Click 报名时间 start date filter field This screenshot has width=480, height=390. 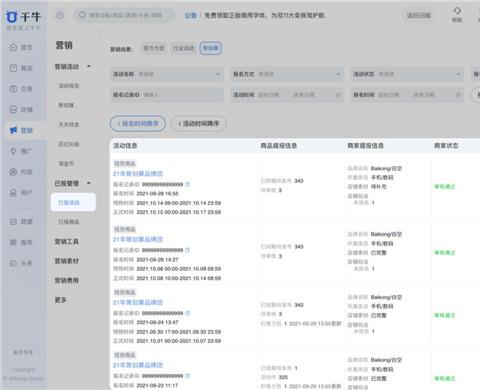click(x=389, y=95)
